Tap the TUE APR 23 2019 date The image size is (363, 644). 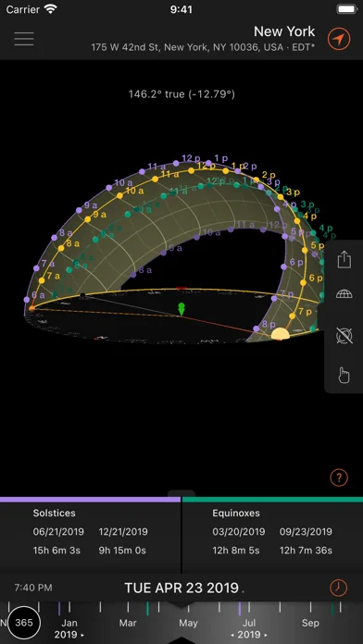(x=181, y=588)
